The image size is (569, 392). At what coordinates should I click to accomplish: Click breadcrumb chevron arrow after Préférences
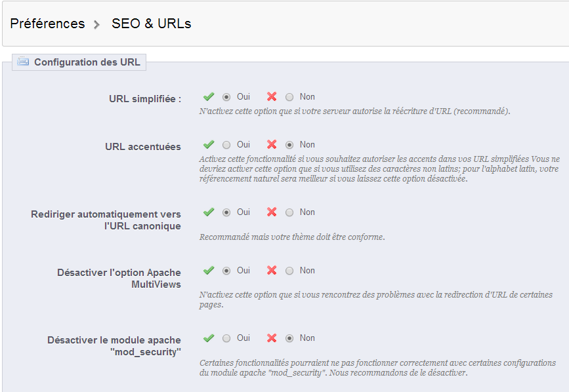(96, 25)
